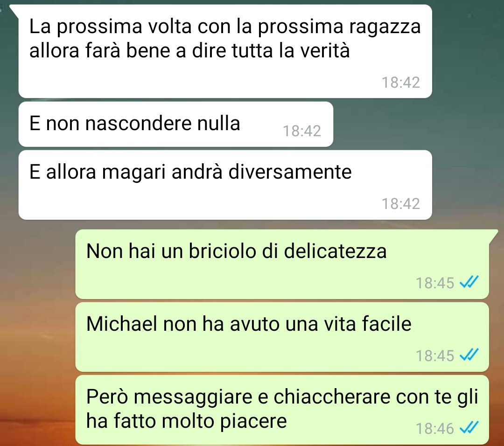
Task: Tap the 18:46 timestamp on the last message
Action: coord(435,429)
